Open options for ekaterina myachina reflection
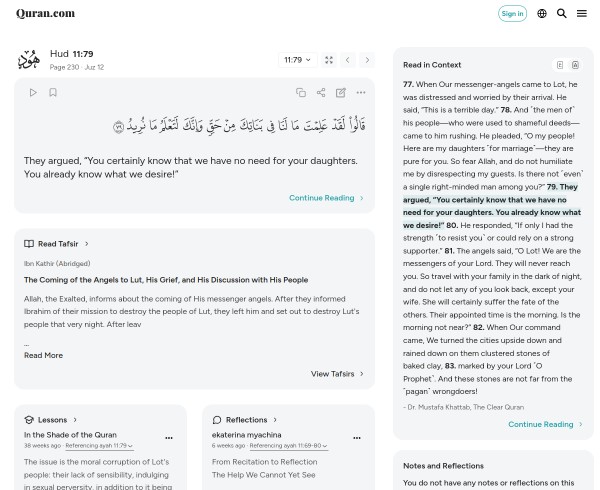This screenshot has width=600, height=490. (x=357, y=438)
